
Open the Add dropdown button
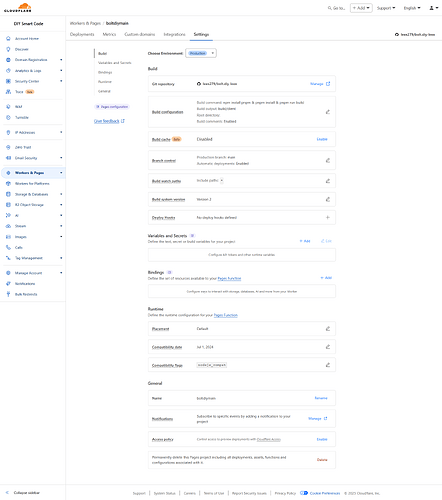[361, 8]
